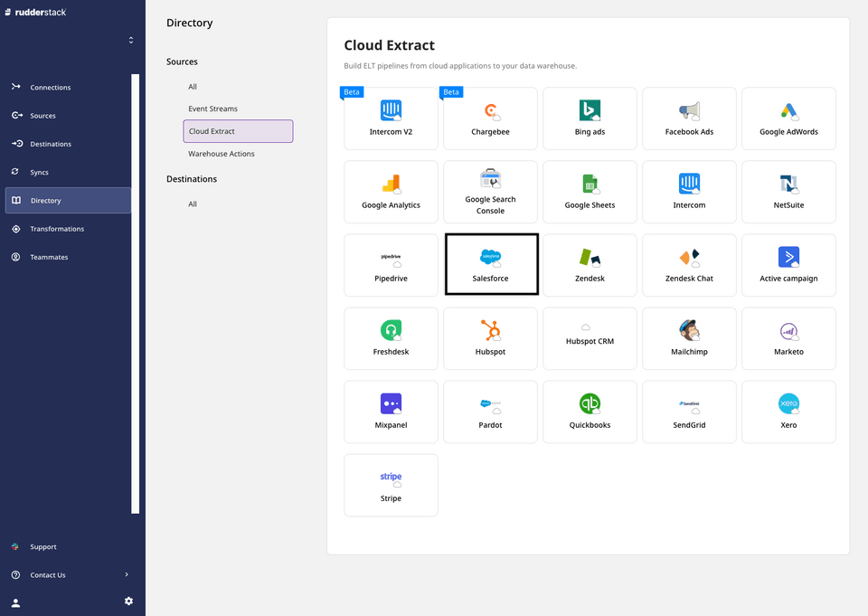Viewport: 868px width, 616px height.
Task: Open the Pardot source card
Action: click(x=490, y=412)
